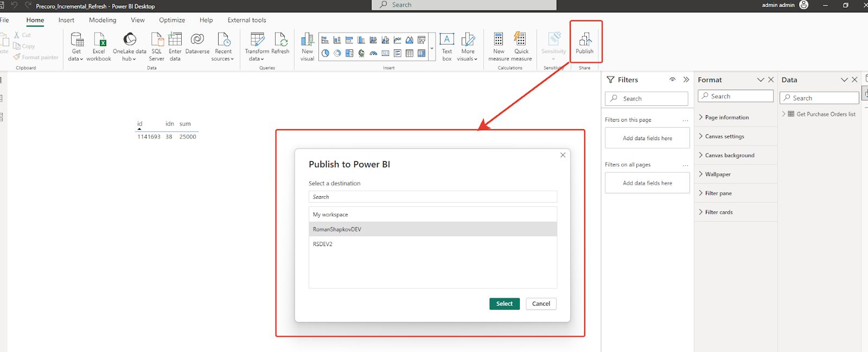
Task: Click the Refresh icon in Queries
Action: 280,39
